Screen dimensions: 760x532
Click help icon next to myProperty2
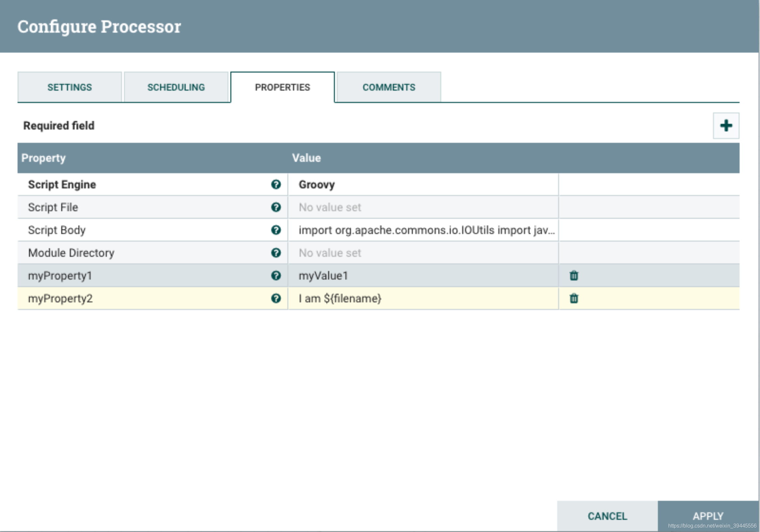point(276,299)
